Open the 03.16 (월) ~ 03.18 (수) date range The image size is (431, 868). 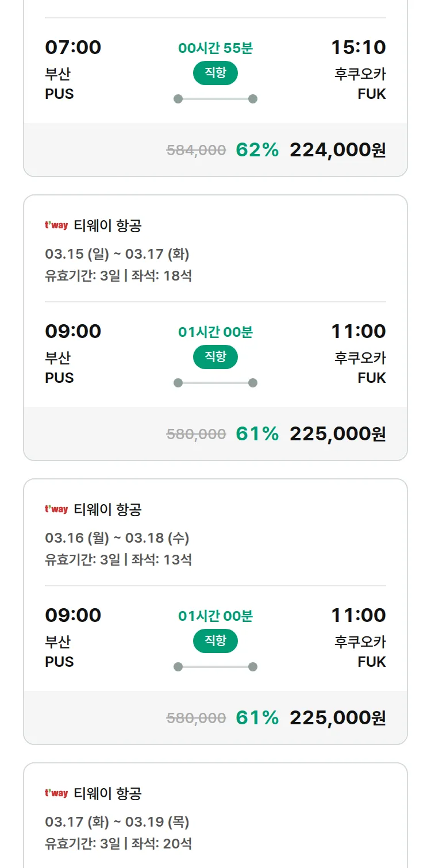(117, 538)
